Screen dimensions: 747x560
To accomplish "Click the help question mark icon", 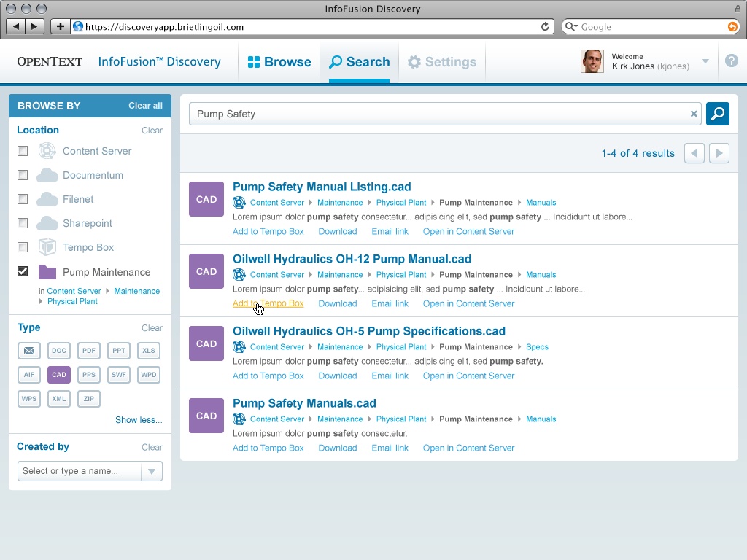I will pyautogui.click(x=731, y=61).
